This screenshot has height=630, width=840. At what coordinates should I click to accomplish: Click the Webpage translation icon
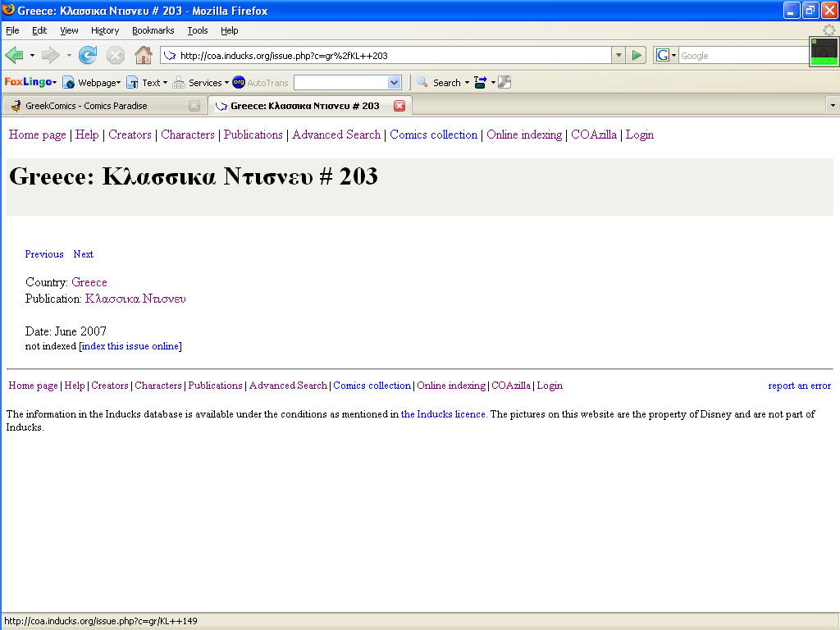click(x=69, y=83)
